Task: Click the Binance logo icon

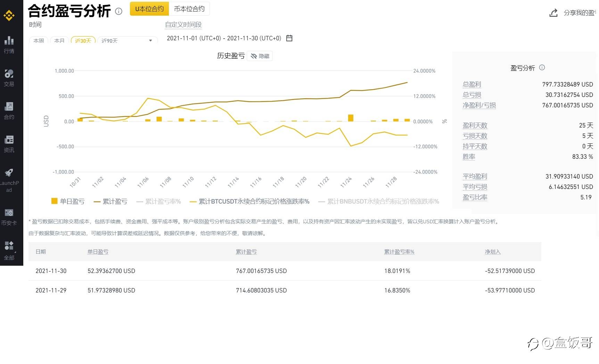Action: [x=9, y=15]
